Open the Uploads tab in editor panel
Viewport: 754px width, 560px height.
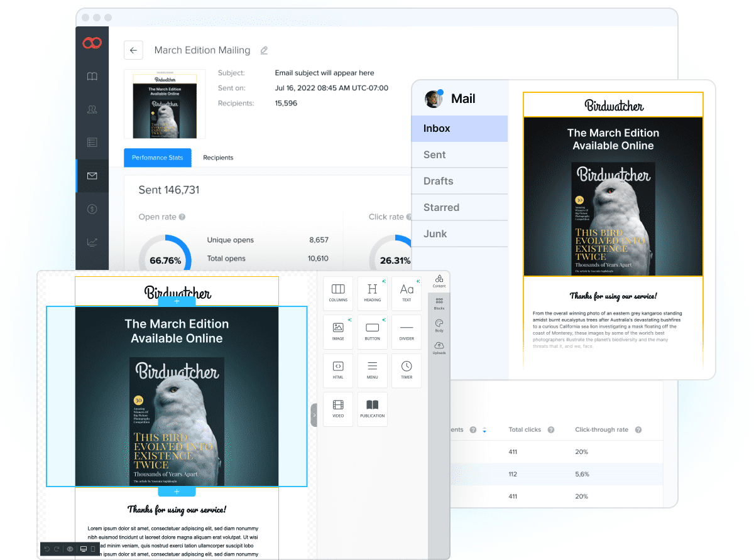(439, 348)
